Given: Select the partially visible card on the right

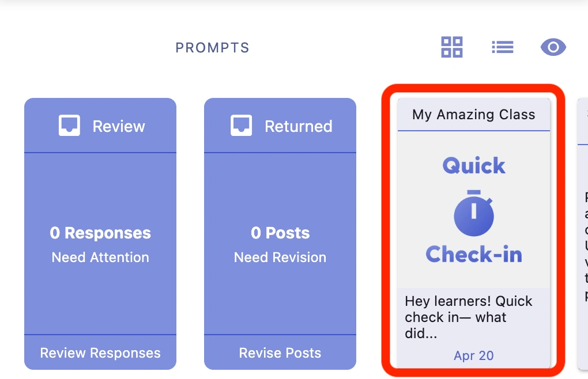Looking at the screenshot, I should (x=583, y=230).
